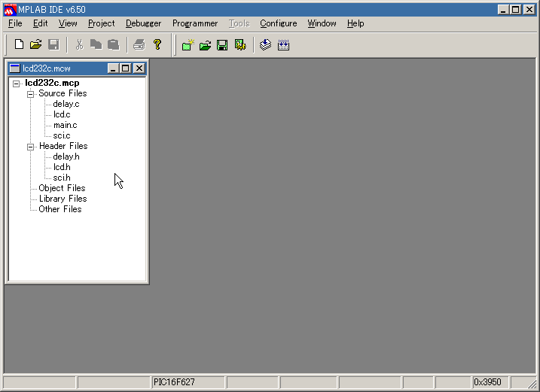Collapse the lcd232c.mcp project node
540x392 pixels.
[x=16, y=84]
